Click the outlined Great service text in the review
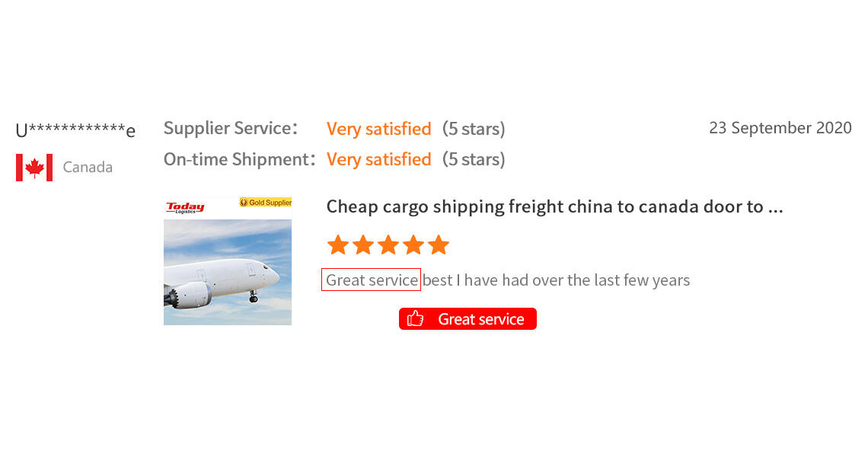868x457 pixels. [371, 280]
